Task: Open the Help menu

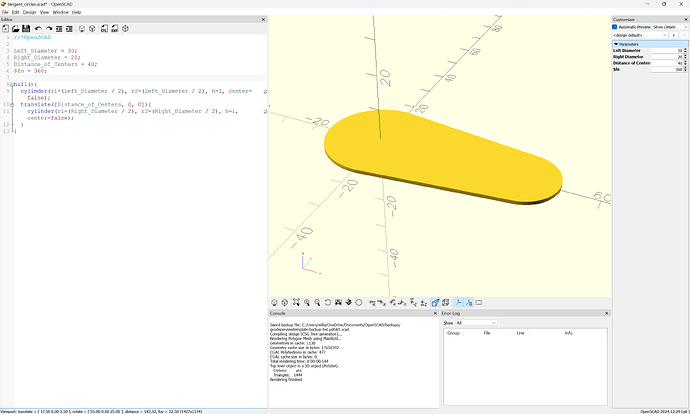Action: coord(77,12)
